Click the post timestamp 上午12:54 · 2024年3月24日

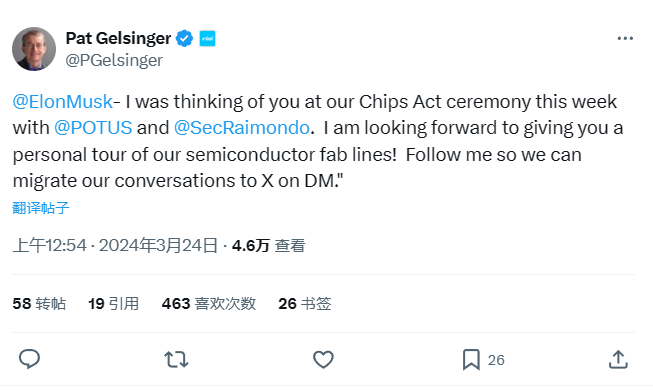115,245
